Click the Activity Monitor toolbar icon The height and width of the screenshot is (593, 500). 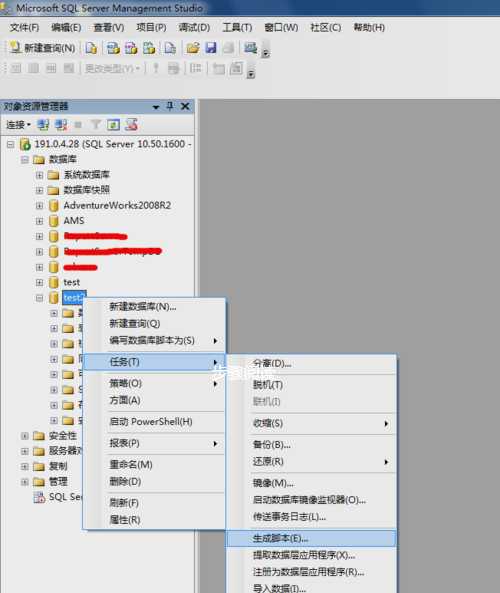(x=250, y=48)
